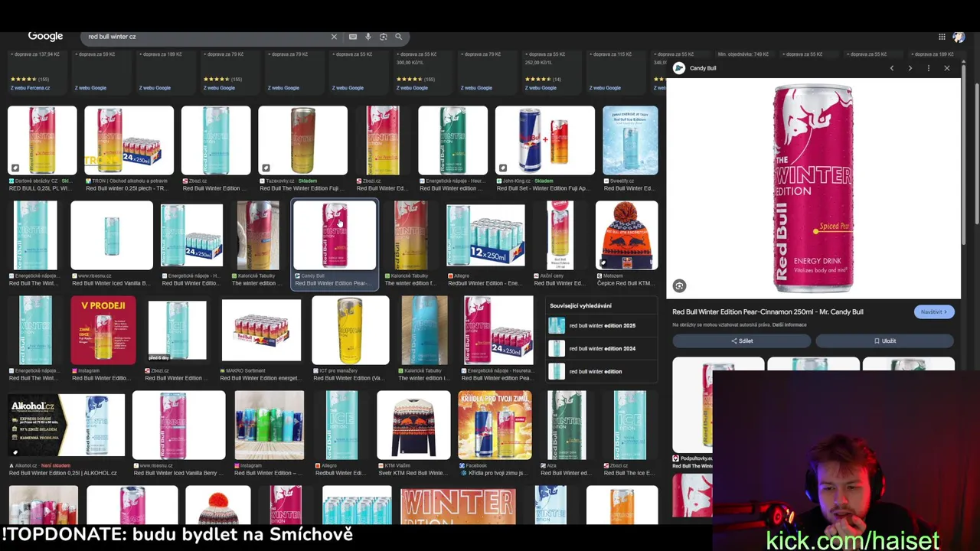Open the Křídla pro tvoji zimu thumbnail

495,425
